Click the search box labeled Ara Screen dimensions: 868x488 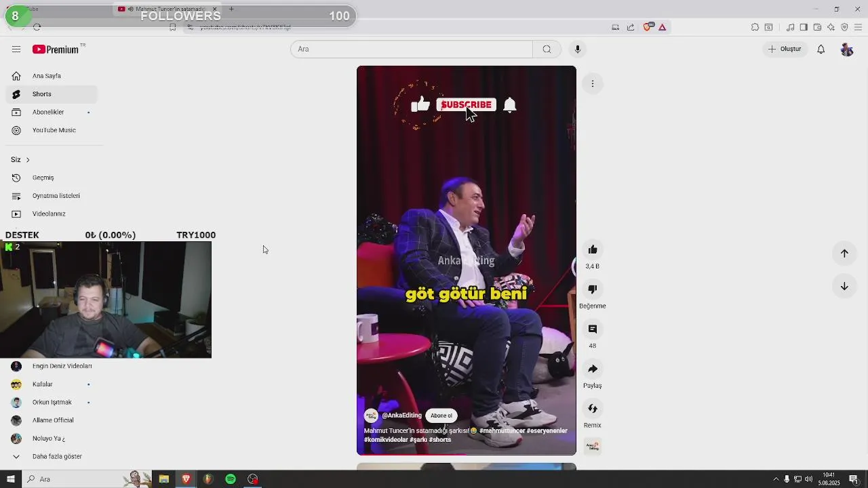coord(412,49)
